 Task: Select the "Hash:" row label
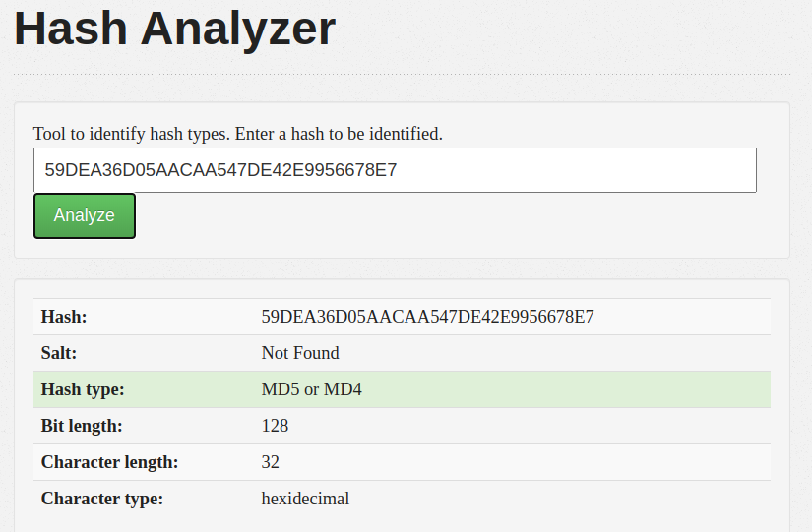[x=64, y=317]
